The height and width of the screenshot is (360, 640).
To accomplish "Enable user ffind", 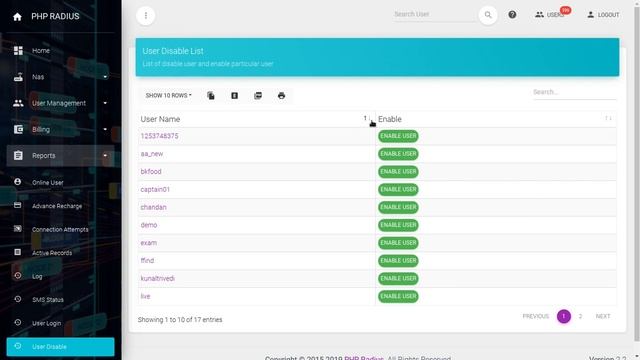I will coord(398,260).
